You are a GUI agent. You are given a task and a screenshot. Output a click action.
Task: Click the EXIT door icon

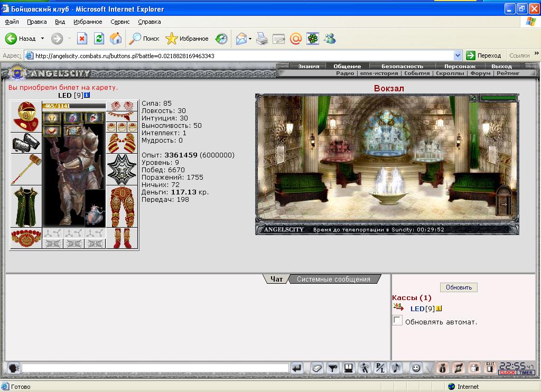pos(490,368)
